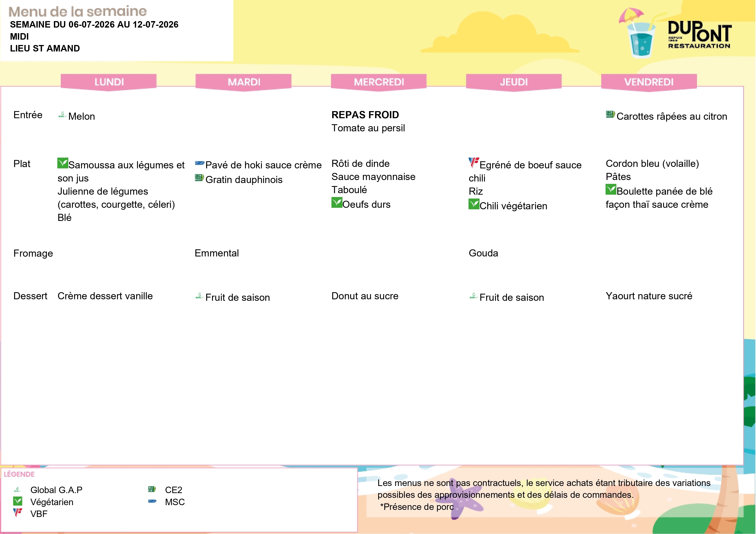The width and height of the screenshot is (756, 534).
Task: Click Crème dessert vanille
Action: [105, 296]
